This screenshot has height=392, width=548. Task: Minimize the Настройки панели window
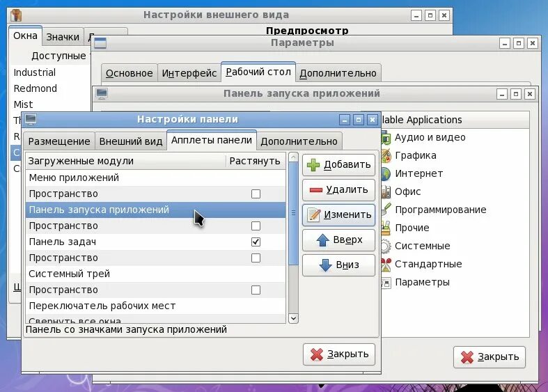[x=345, y=120]
